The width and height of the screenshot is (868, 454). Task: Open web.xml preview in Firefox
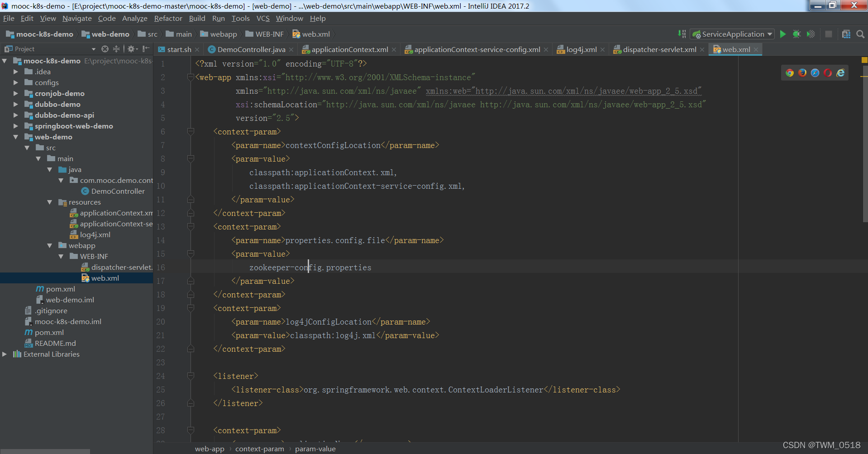(802, 73)
